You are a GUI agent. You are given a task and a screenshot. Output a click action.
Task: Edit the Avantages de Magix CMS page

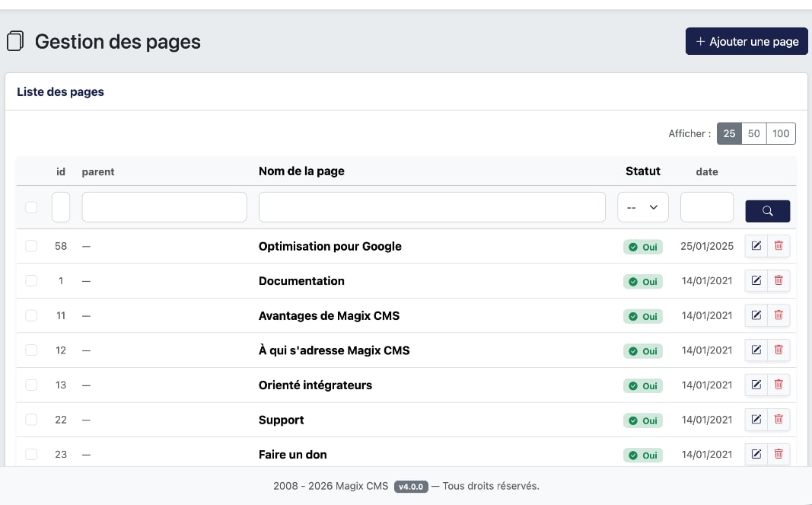point(756,315)
